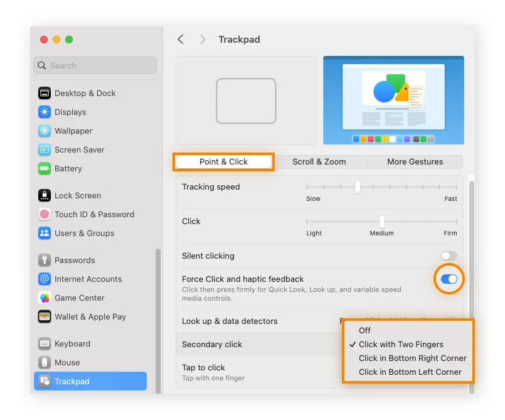The image size is (505, 420).
Task: Click the Trackpad icon in sidebar
Action: (45, 381)
